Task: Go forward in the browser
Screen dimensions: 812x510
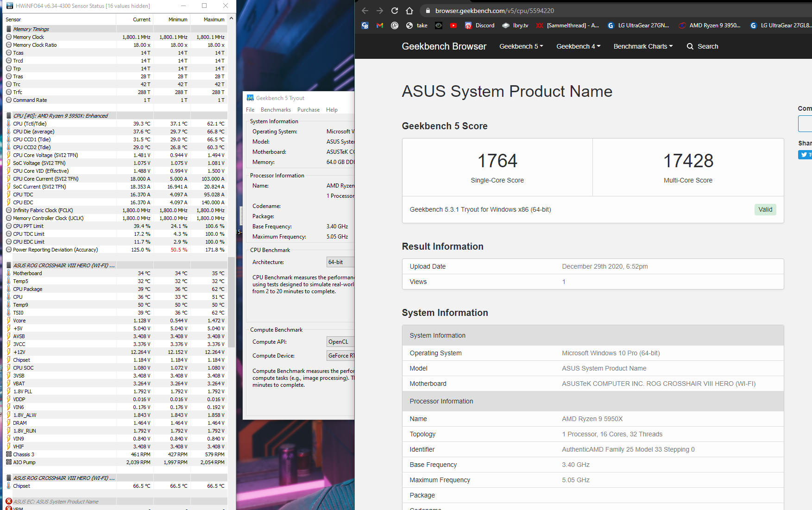Action: (380, 11)
